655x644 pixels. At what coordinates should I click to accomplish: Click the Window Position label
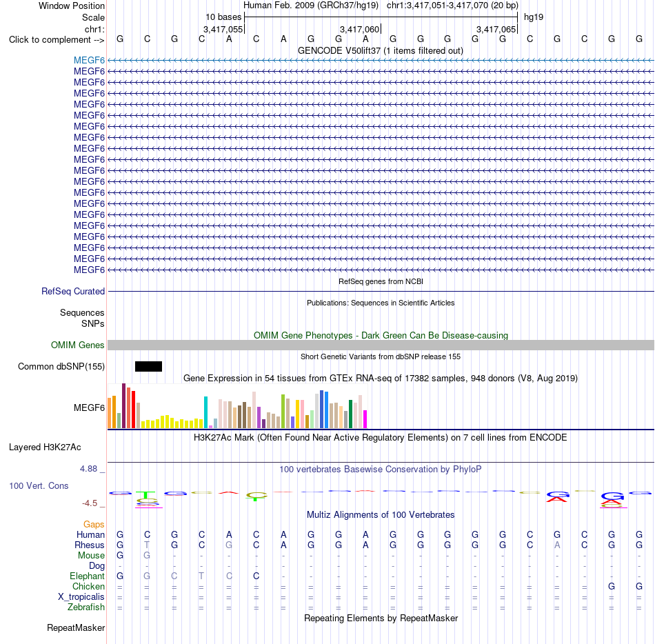72,6
